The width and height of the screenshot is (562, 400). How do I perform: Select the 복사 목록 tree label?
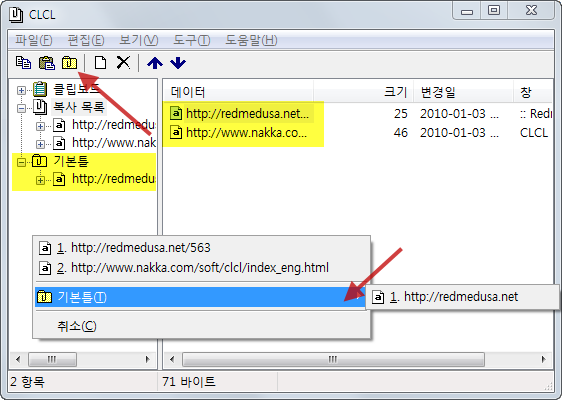click(79, 107)
